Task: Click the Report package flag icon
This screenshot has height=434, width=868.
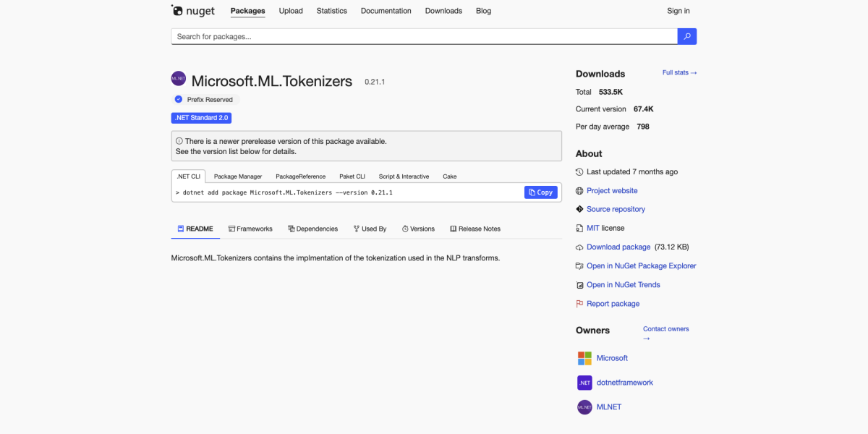Action: 579,304
